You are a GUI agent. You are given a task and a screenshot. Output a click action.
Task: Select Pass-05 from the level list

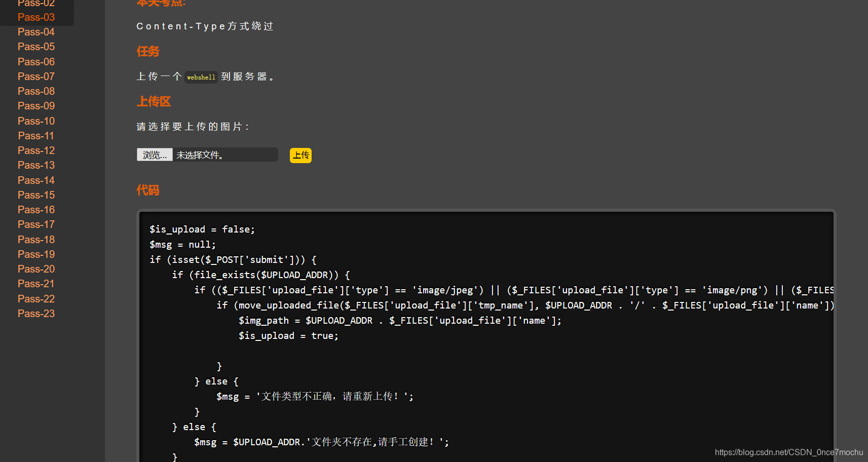point(36,47)
